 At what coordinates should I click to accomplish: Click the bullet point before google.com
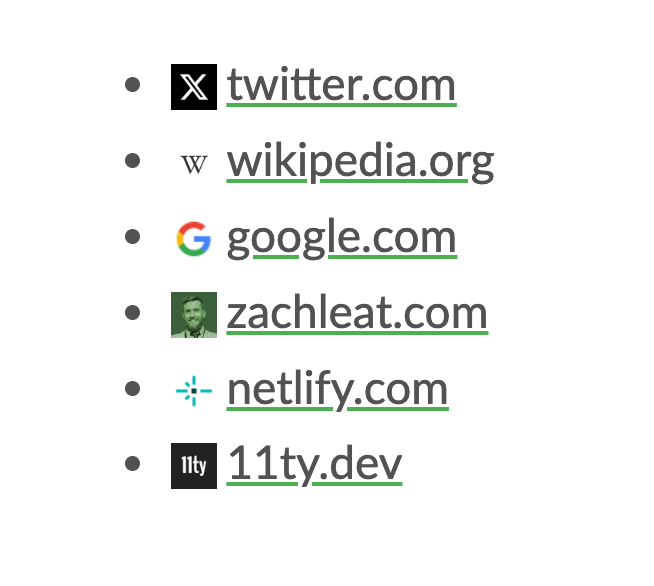pos(133,236)
